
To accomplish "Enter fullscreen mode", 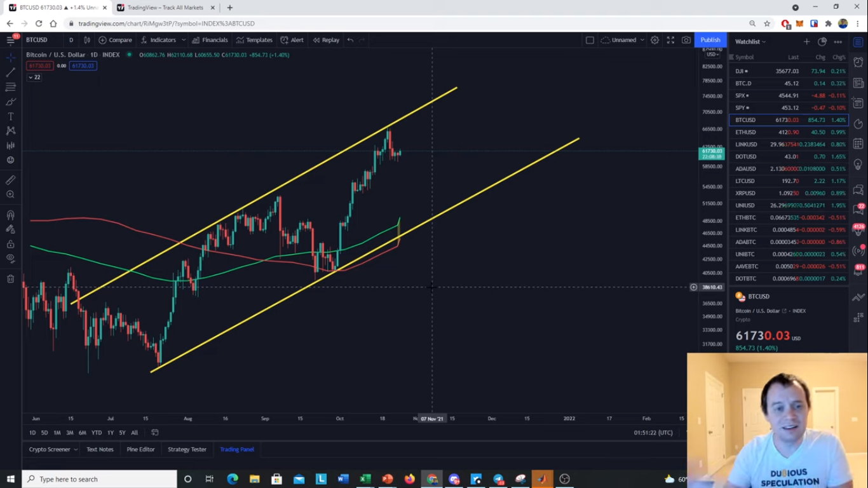I will [670, 40].
